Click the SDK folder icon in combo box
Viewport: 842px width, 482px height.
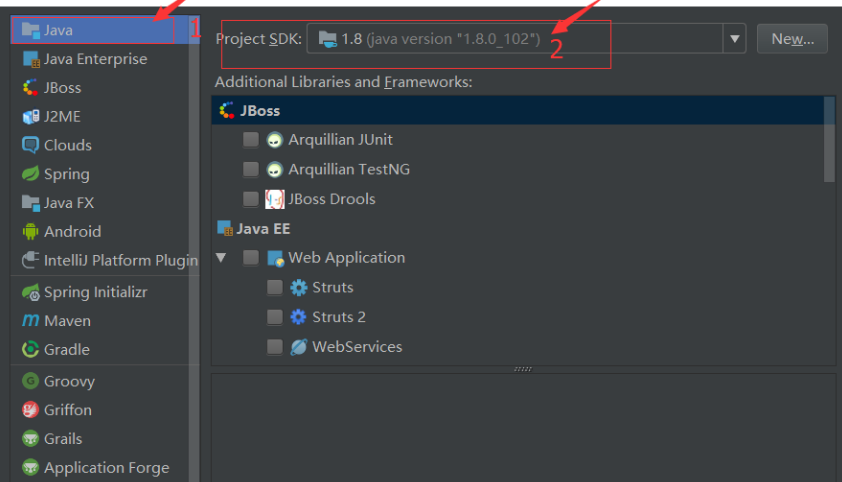pyautogui.click(x=328, y=39)
